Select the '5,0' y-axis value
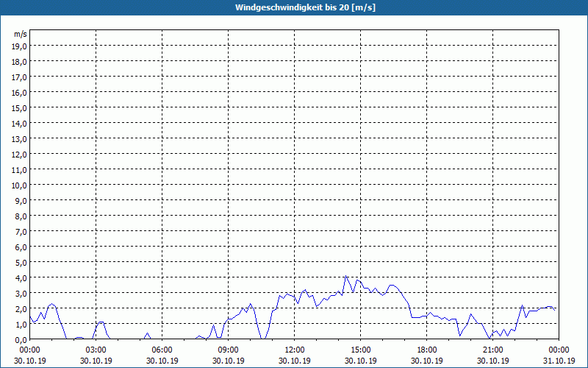 pos(21,263)
